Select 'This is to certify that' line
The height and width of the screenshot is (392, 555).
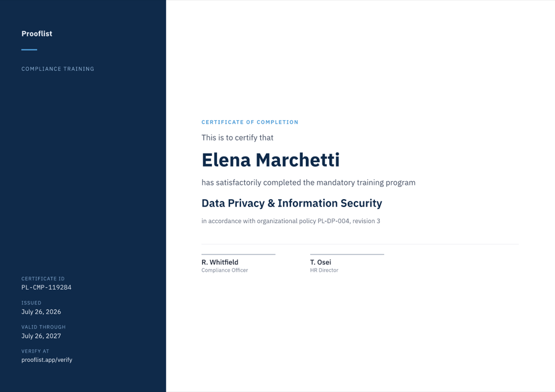point(237,137)
